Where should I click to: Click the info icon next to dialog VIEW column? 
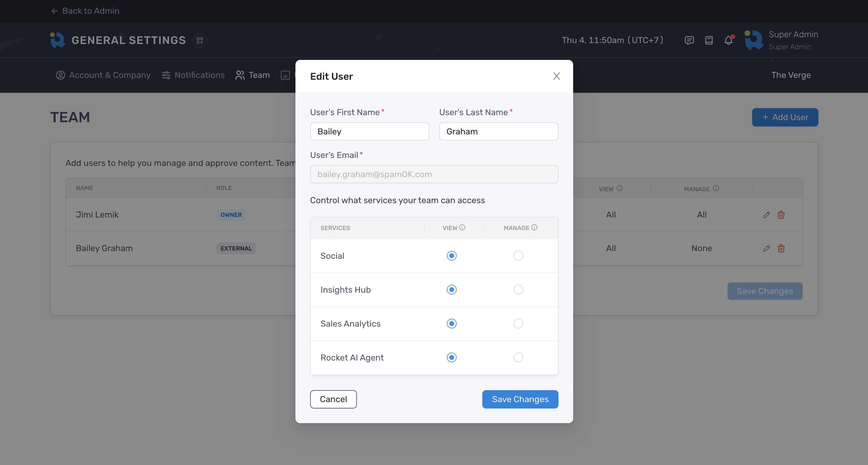(x=462, y=228)
